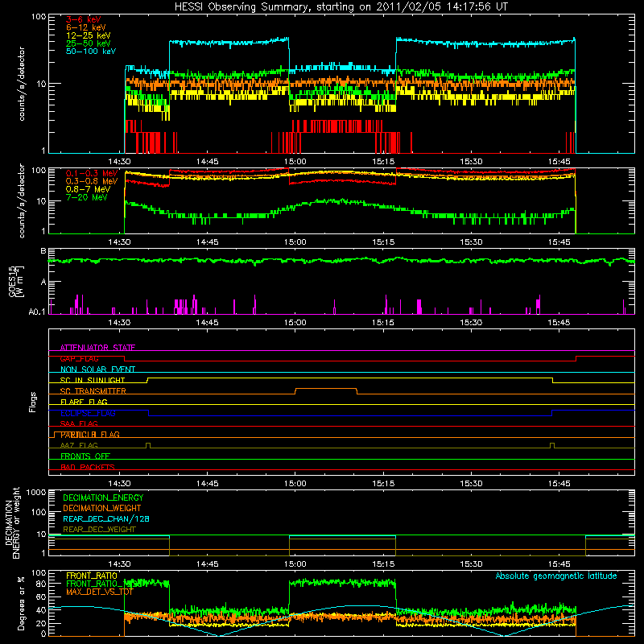Click the DECIMATION ENERGY or weight axis title
The height and width of the screenshot is (644, 644).
[x=12, y=522]
